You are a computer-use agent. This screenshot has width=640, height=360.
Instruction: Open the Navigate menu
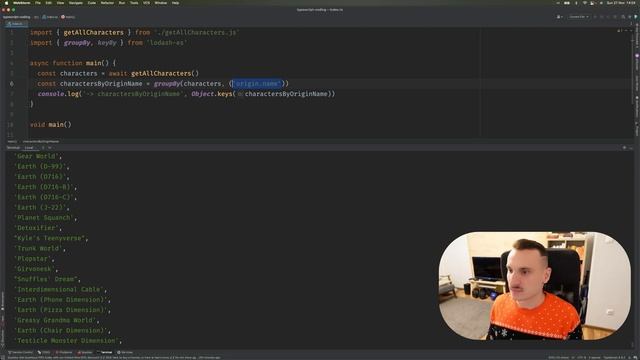point(76,3)
